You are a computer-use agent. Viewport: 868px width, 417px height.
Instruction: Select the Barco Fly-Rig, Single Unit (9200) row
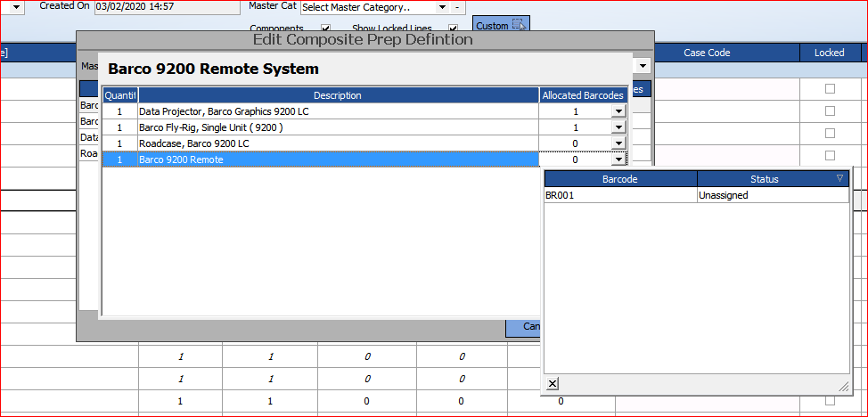pos(364,127)
